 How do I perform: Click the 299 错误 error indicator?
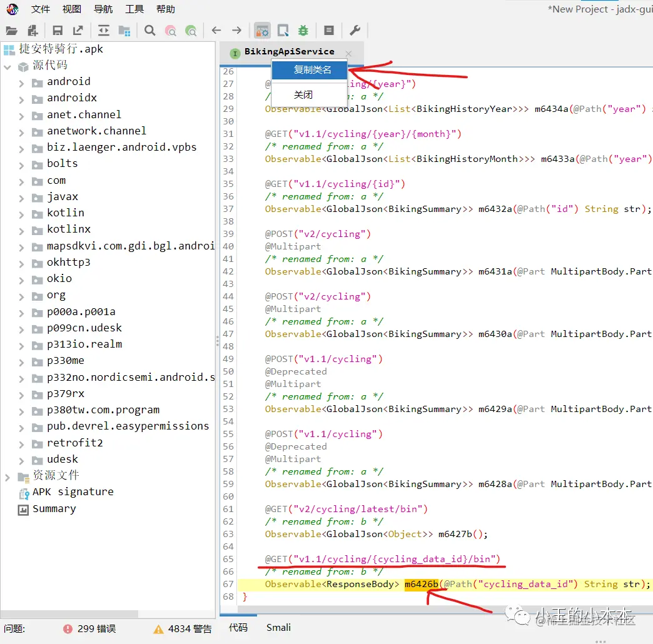pos(89,628)
